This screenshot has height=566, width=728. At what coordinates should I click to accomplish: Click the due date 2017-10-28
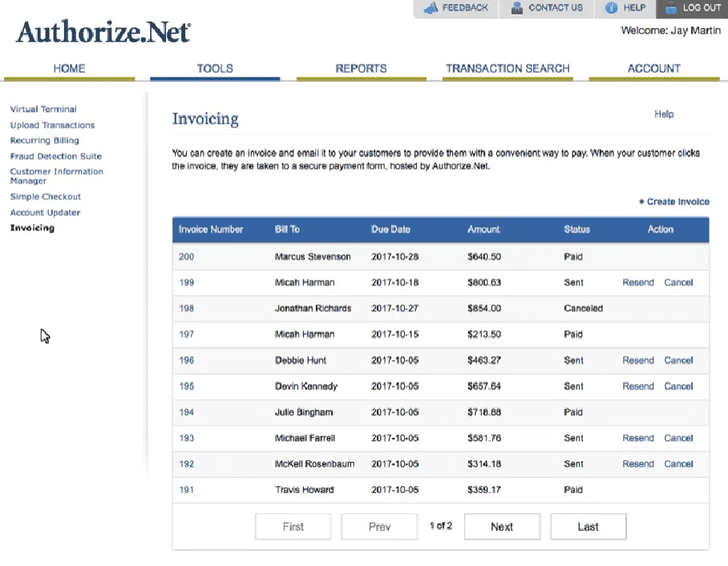pos(394,257)
